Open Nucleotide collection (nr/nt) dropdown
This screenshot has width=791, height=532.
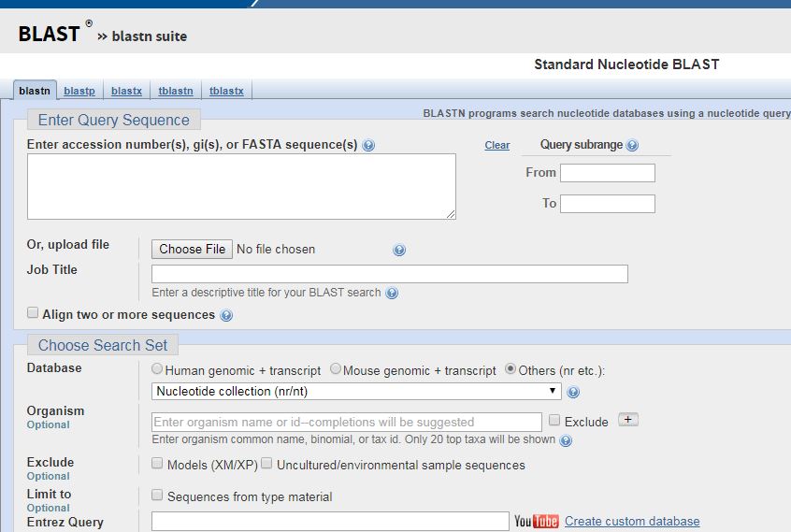(x=355, y=392)
